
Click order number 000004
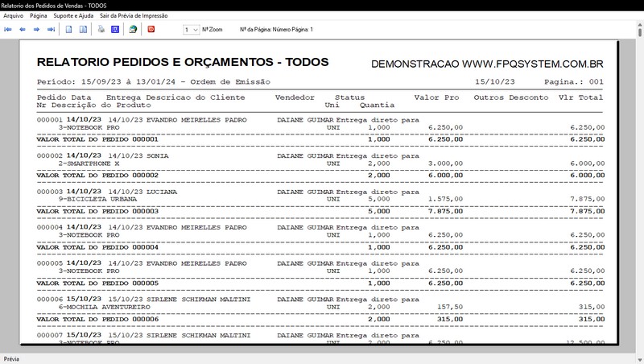point(50,227)
